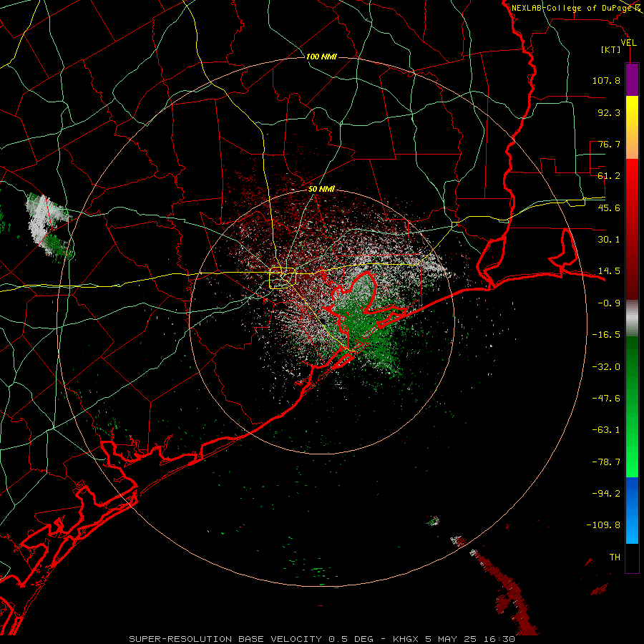Click the -47.6 velocity scale value
This screenshot has height=644, width=644.
[x=606, y=399]
